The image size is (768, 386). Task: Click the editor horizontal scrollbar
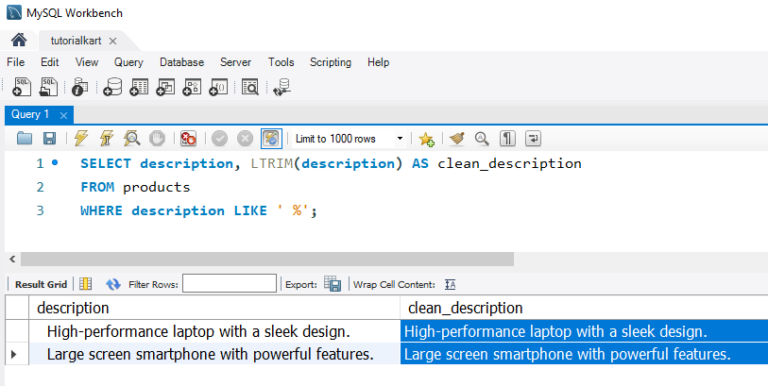267,259
